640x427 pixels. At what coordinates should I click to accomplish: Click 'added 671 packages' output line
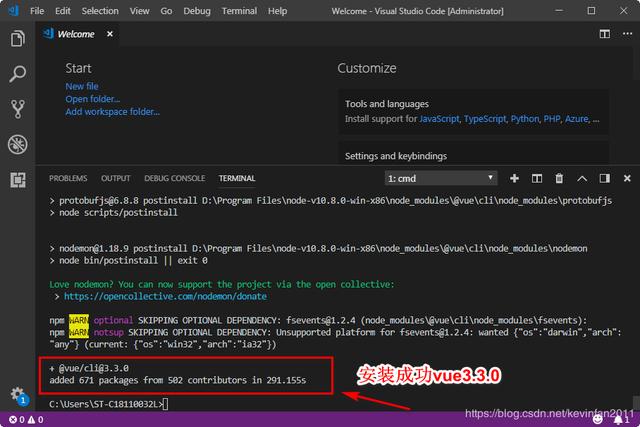pyautogui.click(x=178, y=380)
